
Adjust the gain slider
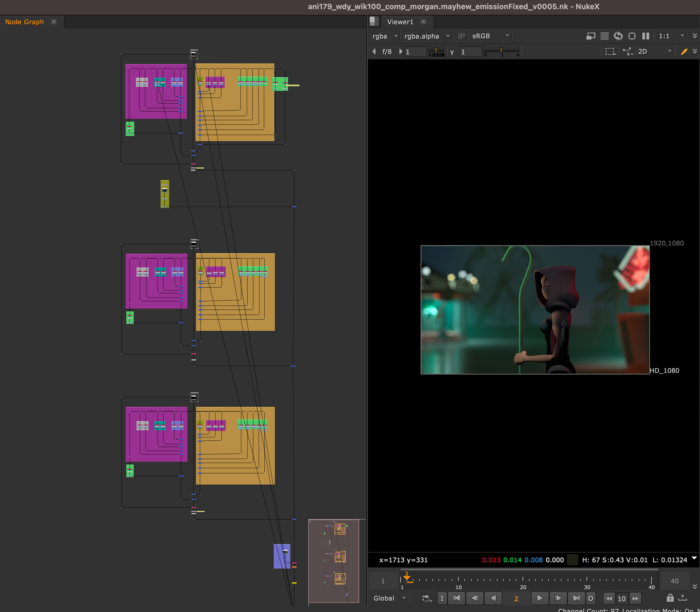[436, 51]
